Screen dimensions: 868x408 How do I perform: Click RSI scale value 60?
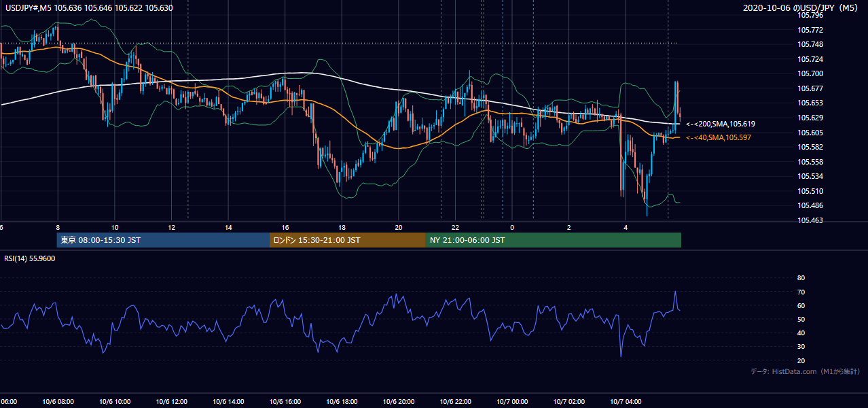(801, 305)
